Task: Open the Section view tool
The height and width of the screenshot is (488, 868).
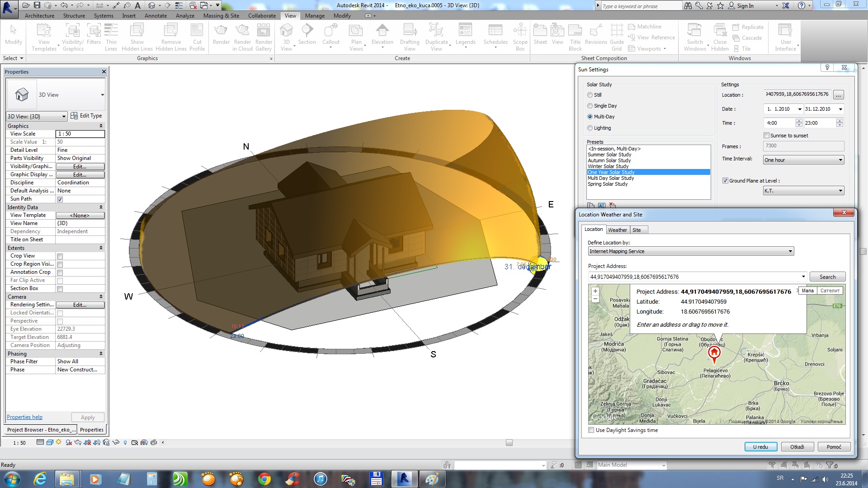Action: coord(307,35)
